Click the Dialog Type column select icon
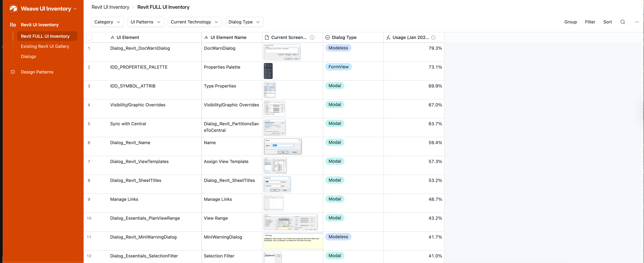 point(328,37)
